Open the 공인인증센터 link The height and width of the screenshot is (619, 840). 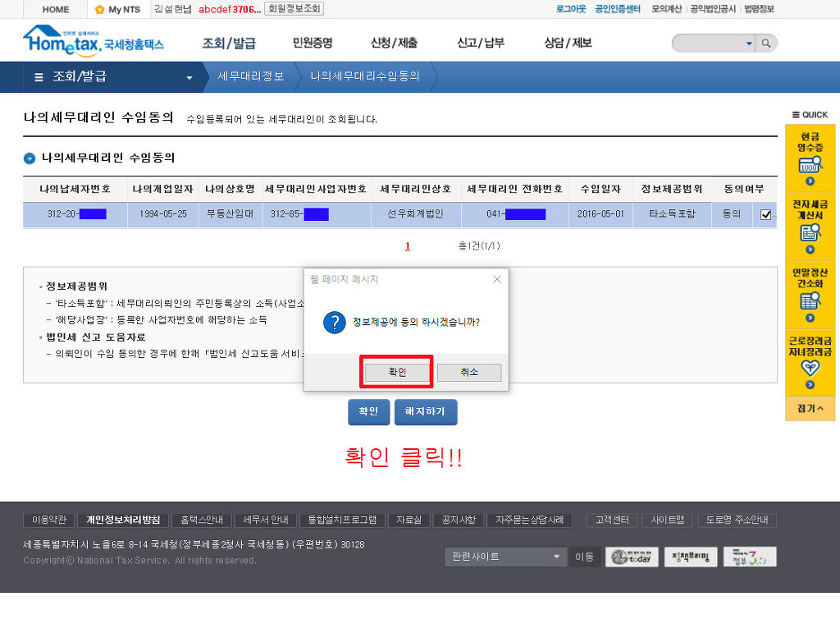(618, 9)
